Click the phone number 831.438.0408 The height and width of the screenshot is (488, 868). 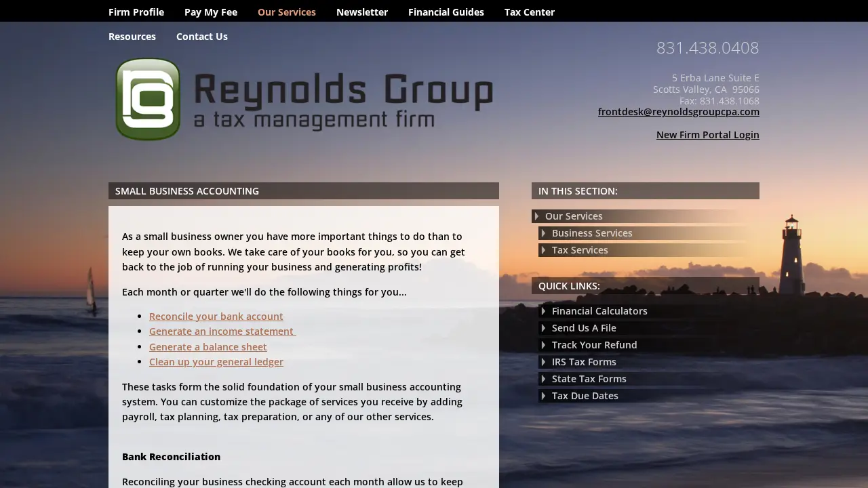[708, 47]
